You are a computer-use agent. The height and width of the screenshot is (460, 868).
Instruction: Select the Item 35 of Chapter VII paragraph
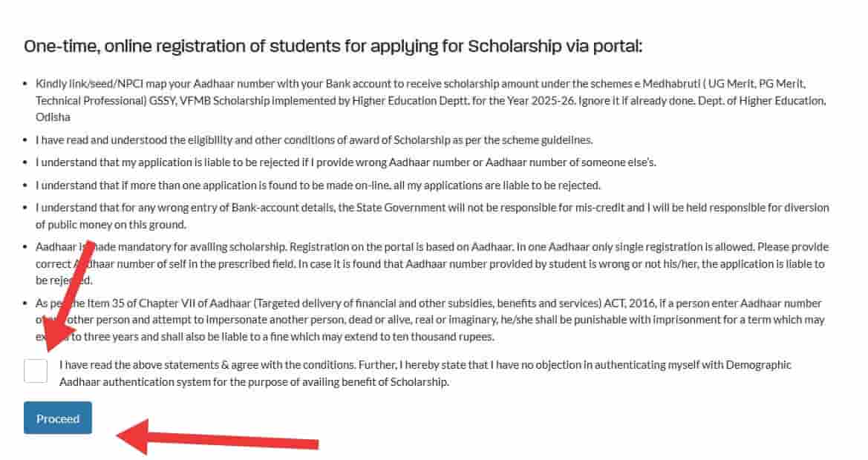point(430,320)
